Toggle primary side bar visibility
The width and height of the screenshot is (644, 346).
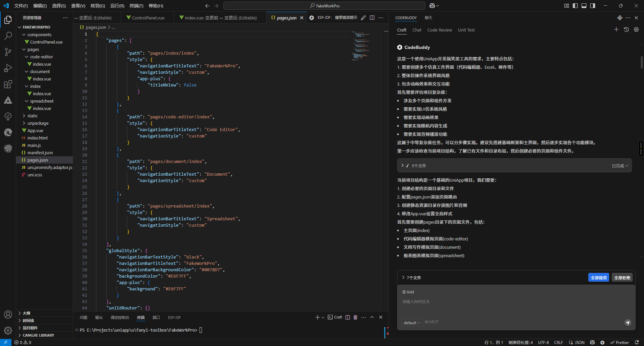[x=575, y=6]
